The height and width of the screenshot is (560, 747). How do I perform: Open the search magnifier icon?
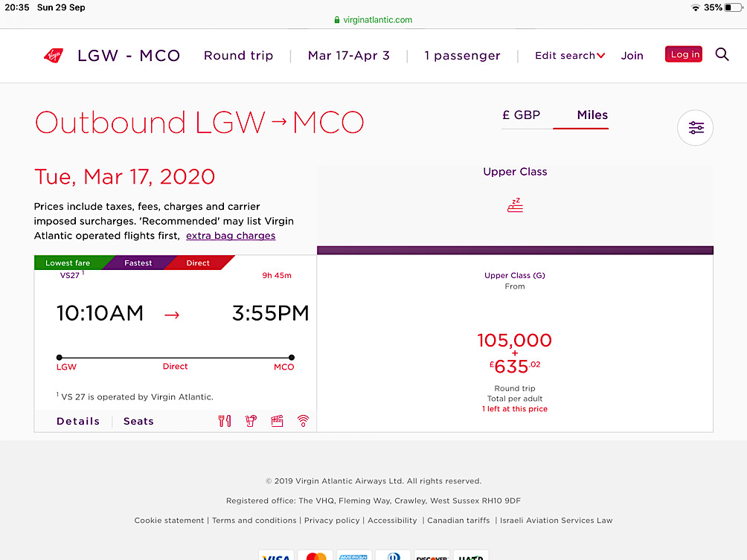[x=722, y=54]
